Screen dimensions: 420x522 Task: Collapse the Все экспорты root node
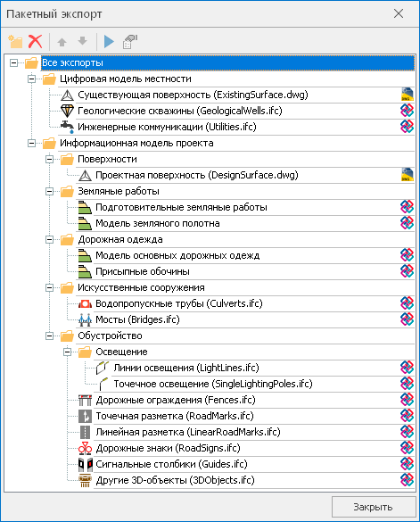(13, 62)
